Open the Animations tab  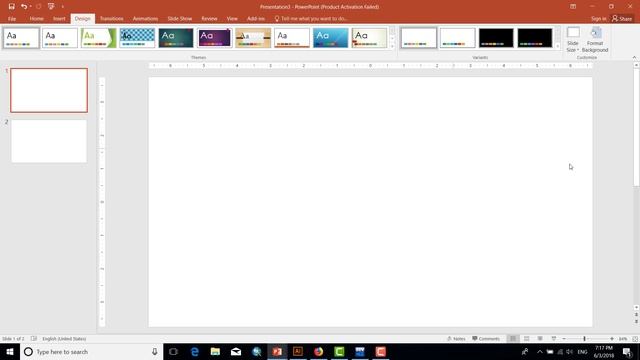point(145,19)
